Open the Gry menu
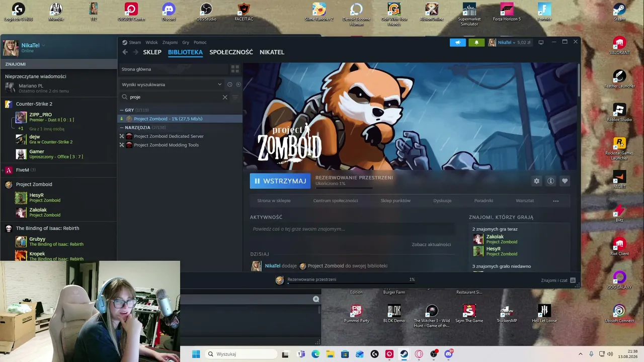The width and height of the screenshot is (644, 362). 186,43
